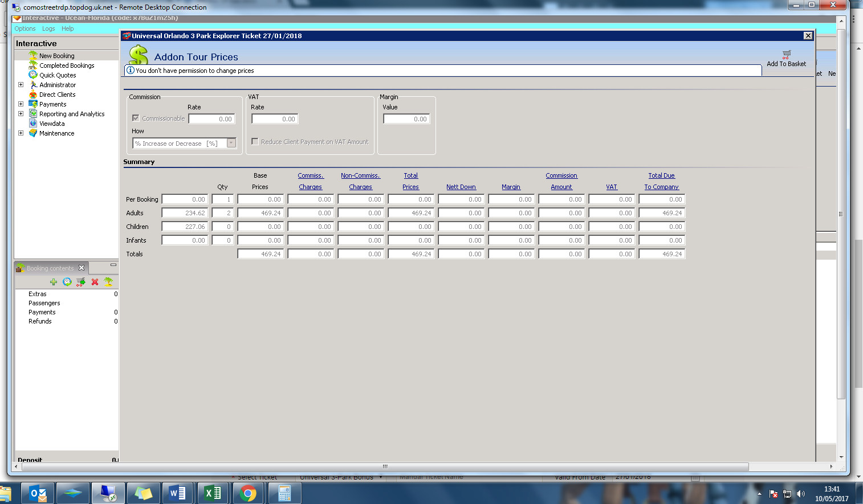Click the VAT Rate input field
This screenshot has height=504, width=863.
(275, 119)
